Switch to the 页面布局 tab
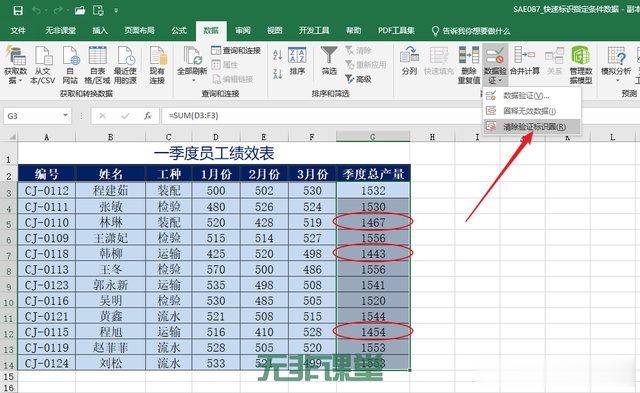This screenshot has width=640, height=393. 139,31
